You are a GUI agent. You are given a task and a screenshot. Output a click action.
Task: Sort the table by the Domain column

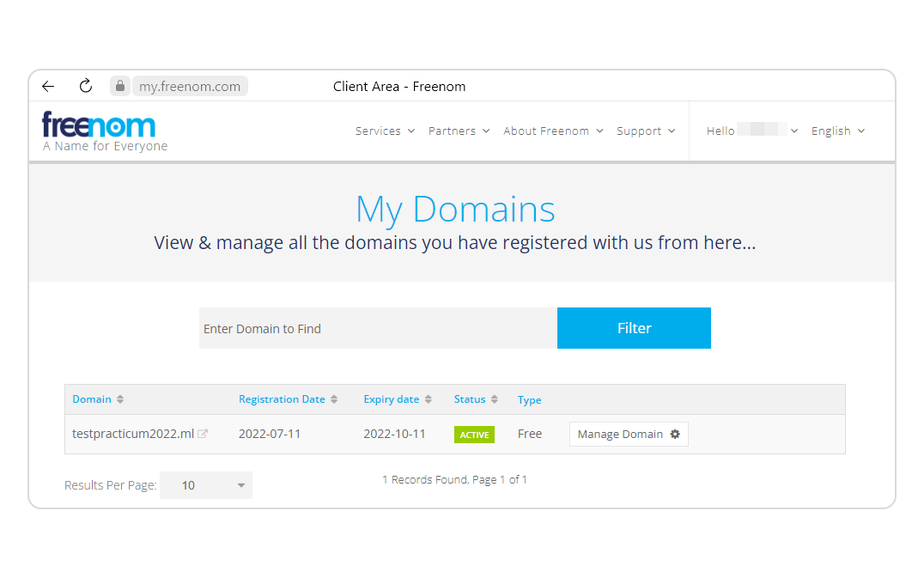98,399
